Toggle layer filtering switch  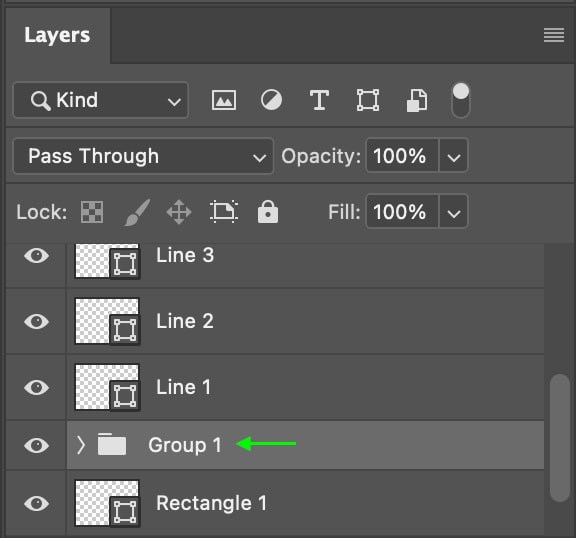(461, 100)
